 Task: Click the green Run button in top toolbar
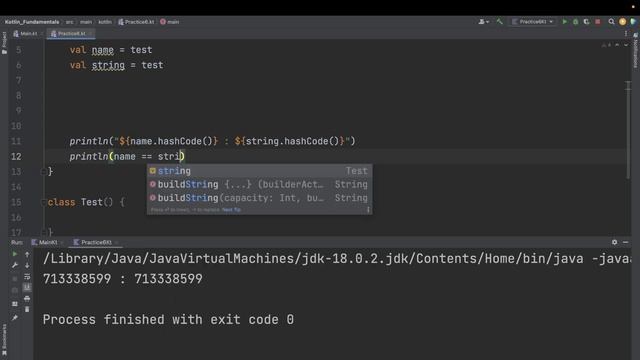coord(564,22)
